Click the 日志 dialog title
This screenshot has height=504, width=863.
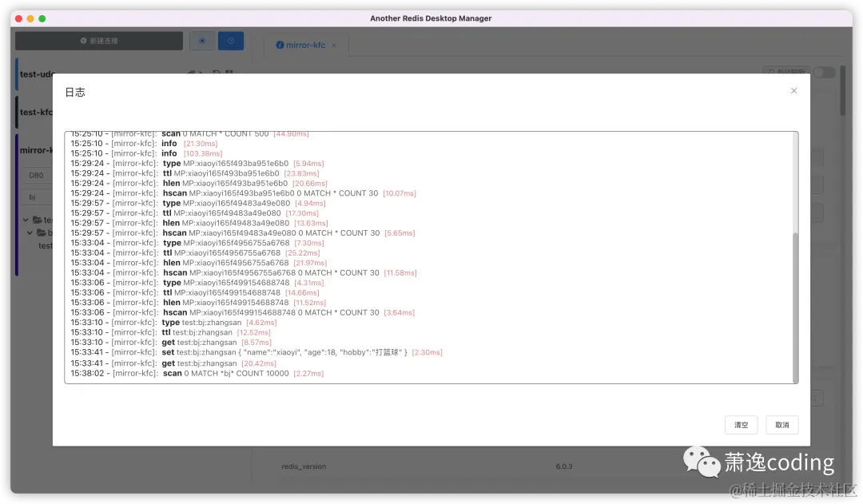[75, 93]
